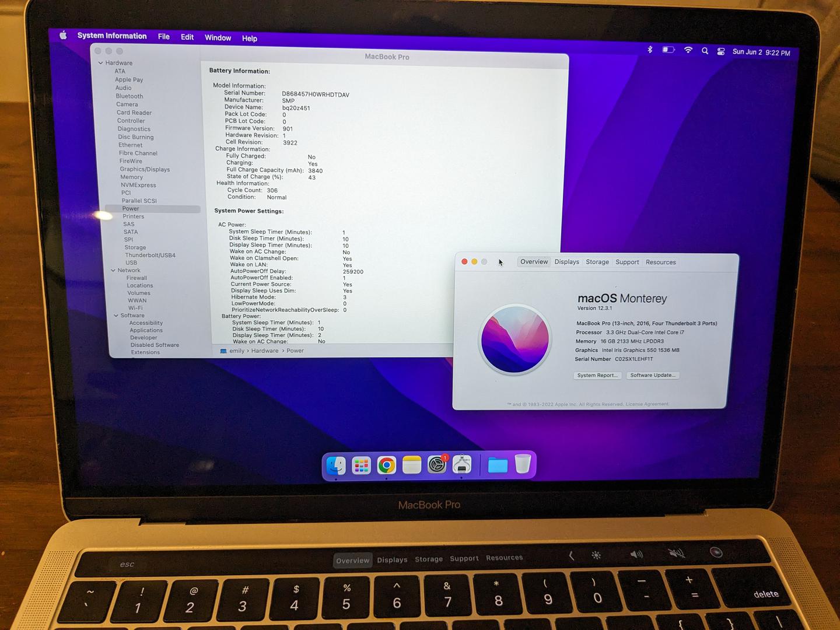Screen dimensions: 840x630
Task: Open the Apple menu logo
Action: [63, 35]
